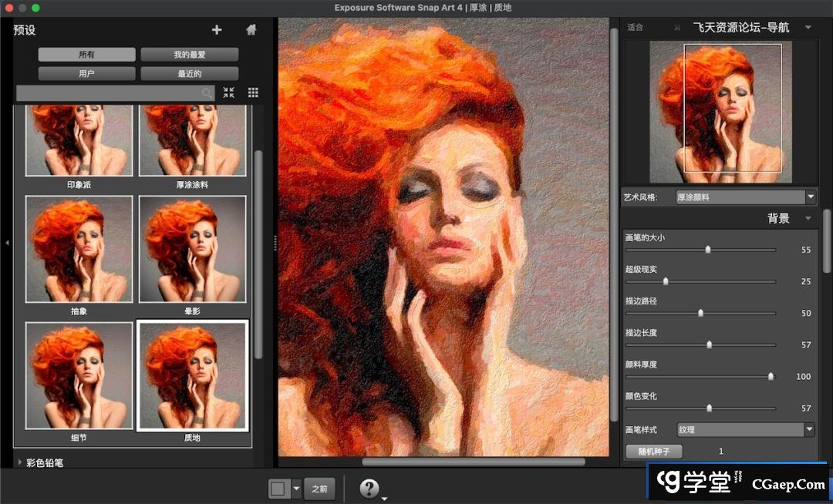Click the collapse arrows icon beside search

coord(229,92)
